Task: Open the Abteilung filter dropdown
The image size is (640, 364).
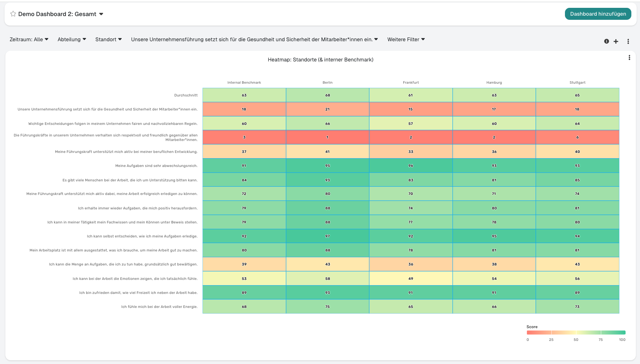Action: tap(72, 40)
